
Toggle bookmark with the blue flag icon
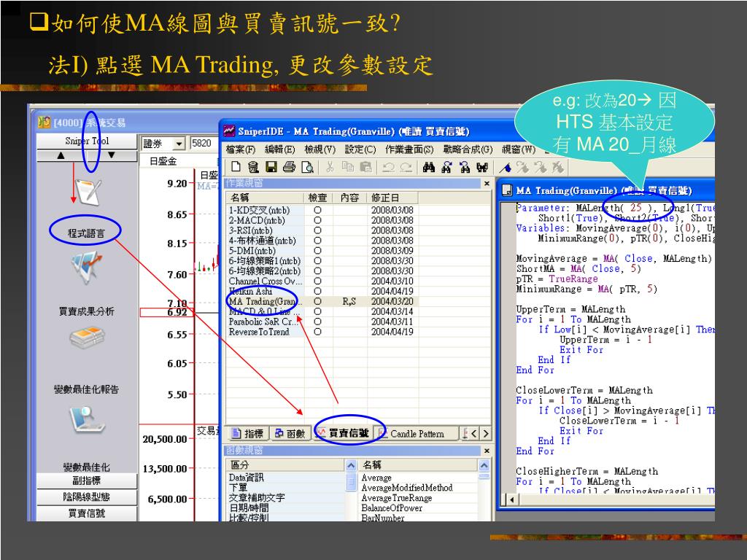coord(506,167)
